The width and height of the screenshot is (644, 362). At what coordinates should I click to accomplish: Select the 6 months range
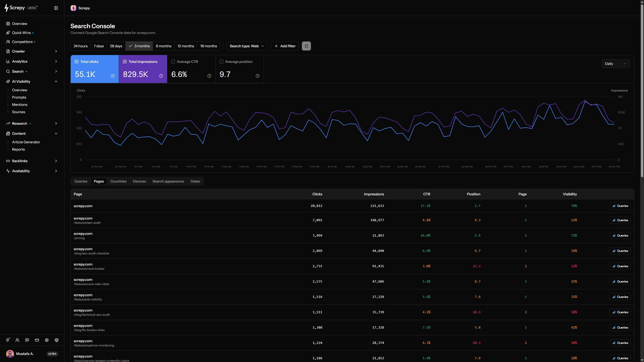(164, 46)
